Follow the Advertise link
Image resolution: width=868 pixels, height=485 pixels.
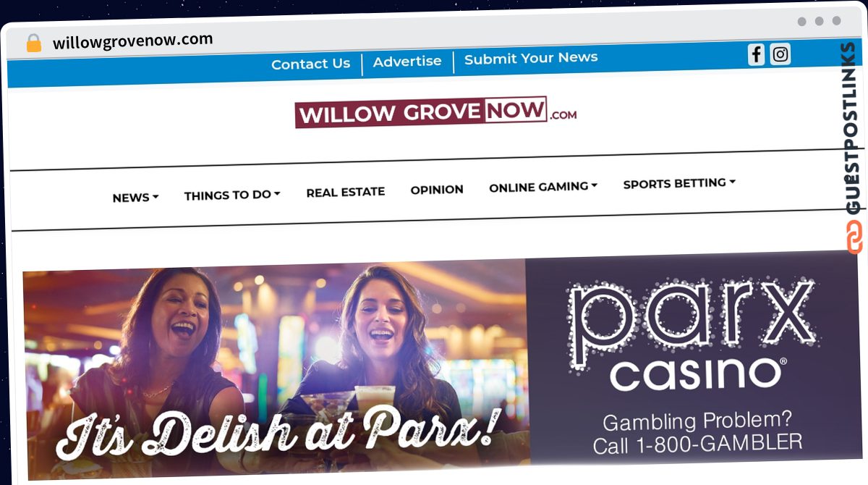tap(407, 62)
